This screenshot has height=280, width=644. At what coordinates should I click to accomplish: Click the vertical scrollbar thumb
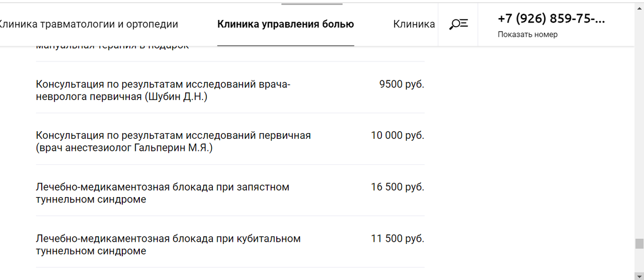coord(639,244)
